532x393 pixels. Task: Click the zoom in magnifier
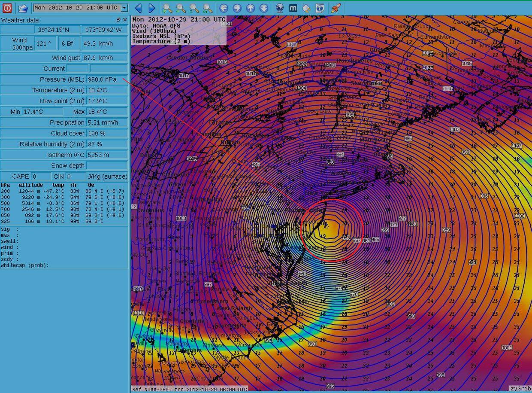click(x=167, y=8)
